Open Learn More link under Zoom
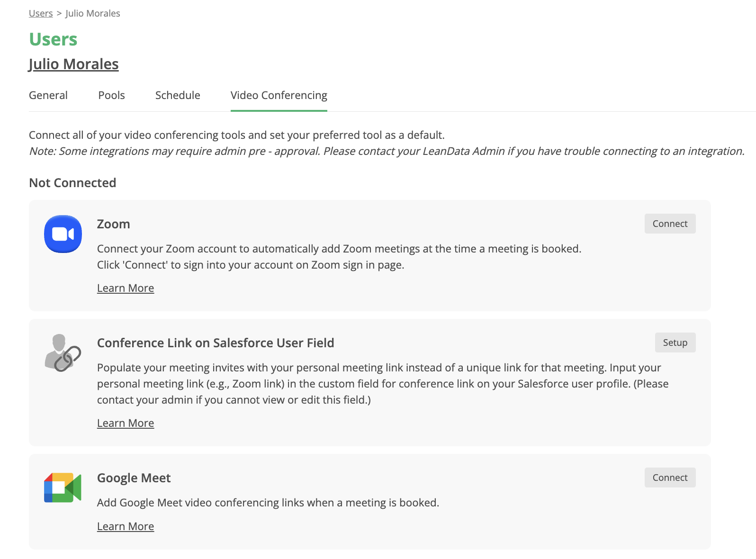 (126, 288)
